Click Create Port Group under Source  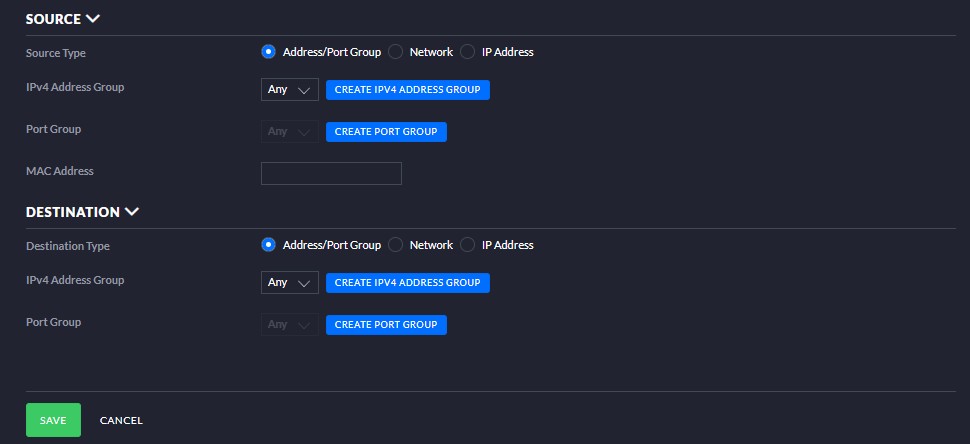[x=386, y=132]
